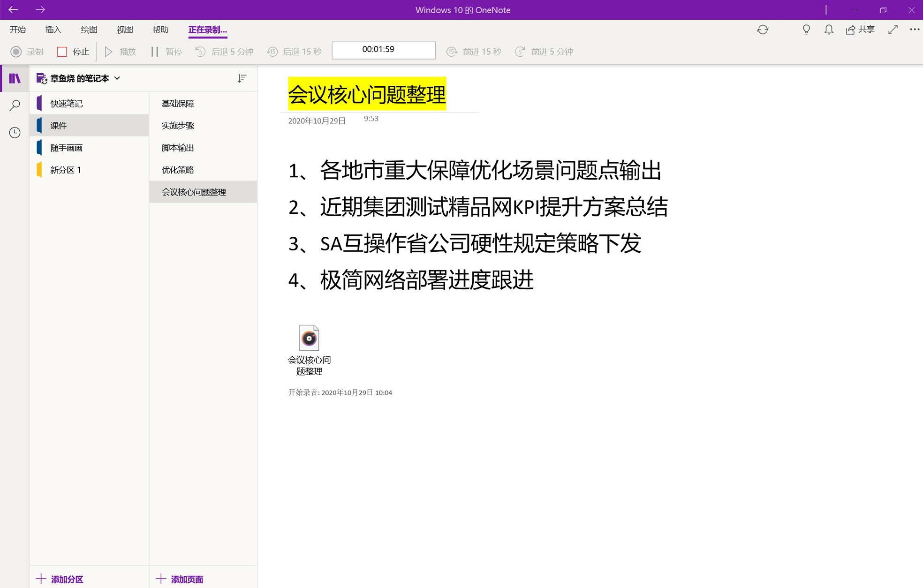Click the recording time field 00:01:59
Image resolution: width=923 pixels, height=588 pixels.
(384, 50)
